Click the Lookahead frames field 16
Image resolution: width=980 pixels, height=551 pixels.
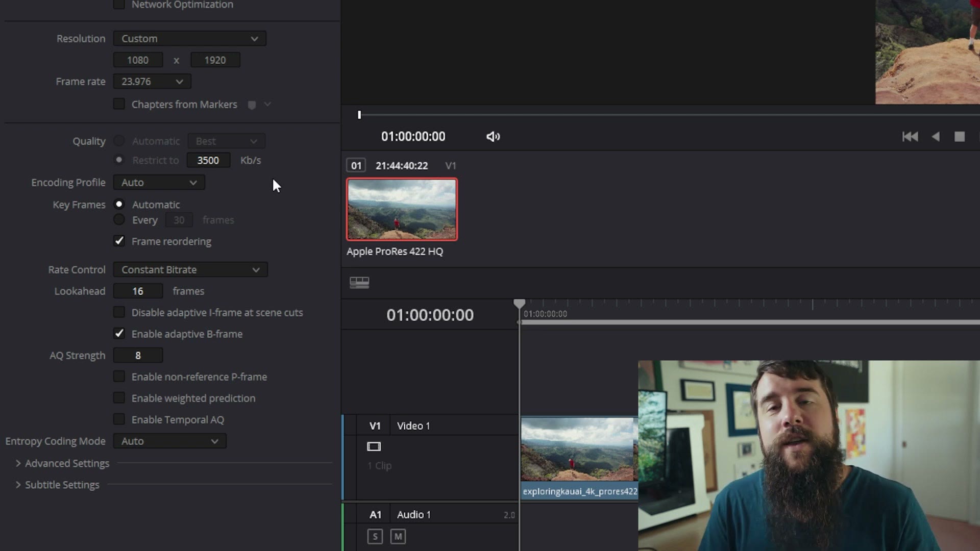(138, 291)
